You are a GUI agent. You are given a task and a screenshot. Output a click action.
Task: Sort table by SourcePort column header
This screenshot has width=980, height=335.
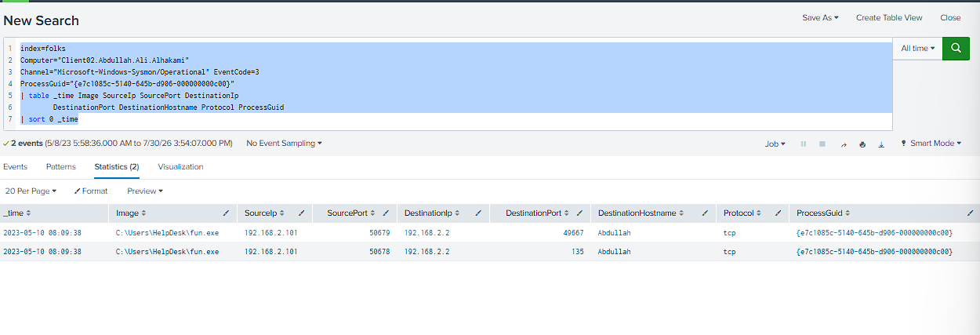351,213
